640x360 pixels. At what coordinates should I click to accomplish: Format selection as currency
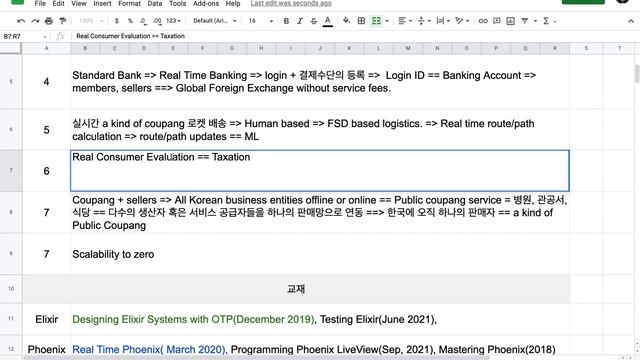[x=117, y=21]
